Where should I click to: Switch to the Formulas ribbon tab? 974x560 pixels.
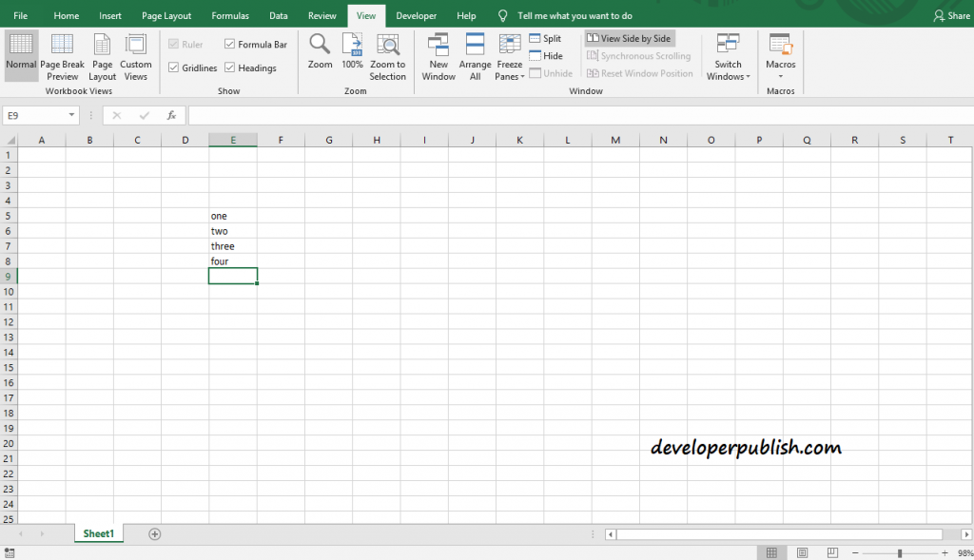pos(229,15)
